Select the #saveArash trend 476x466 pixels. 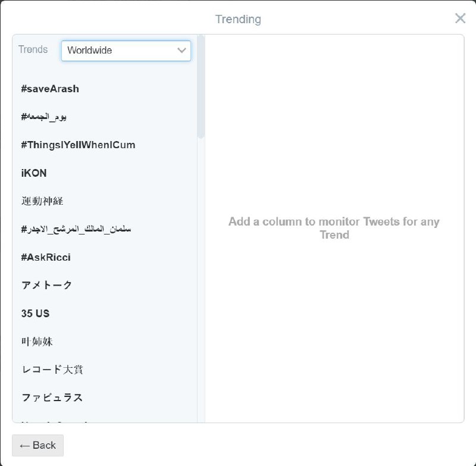(x=50, y=88)
